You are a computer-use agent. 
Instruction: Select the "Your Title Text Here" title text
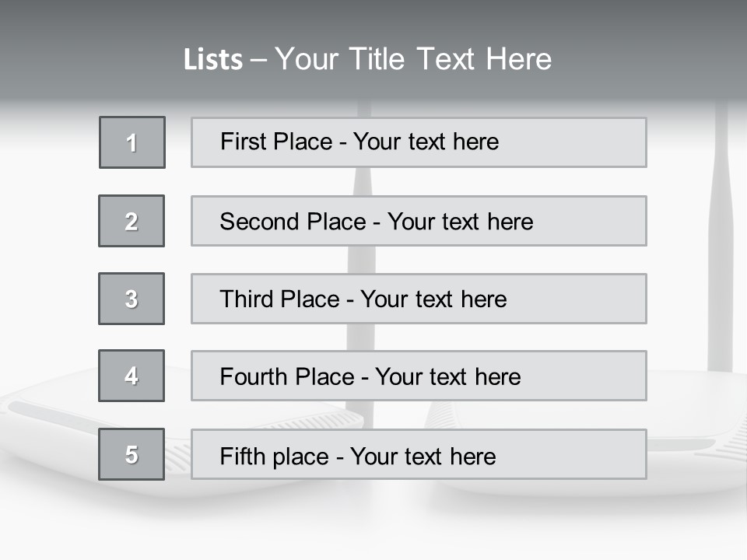point(413,59)
